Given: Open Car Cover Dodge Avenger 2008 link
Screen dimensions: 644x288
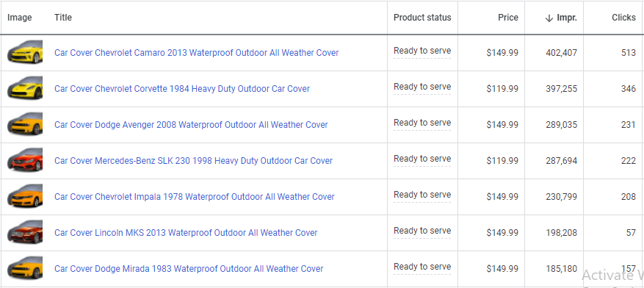Looking at the screenshot, I should click(191, 124).
